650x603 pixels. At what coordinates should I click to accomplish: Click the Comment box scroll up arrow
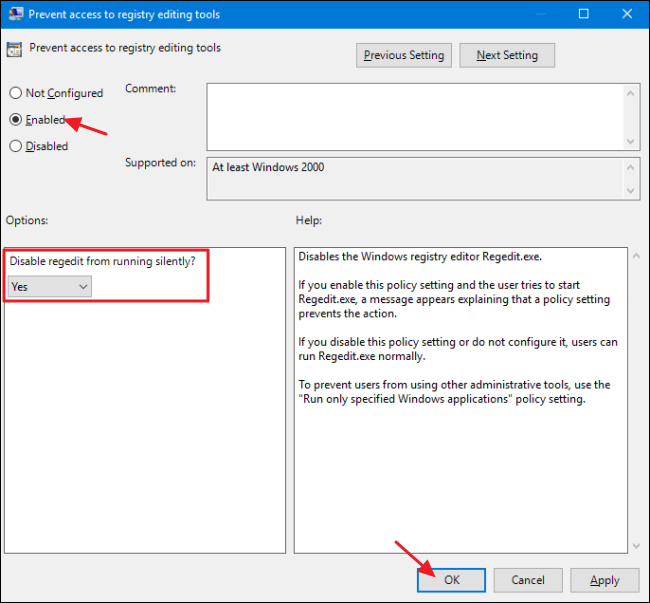pos(631,94)
